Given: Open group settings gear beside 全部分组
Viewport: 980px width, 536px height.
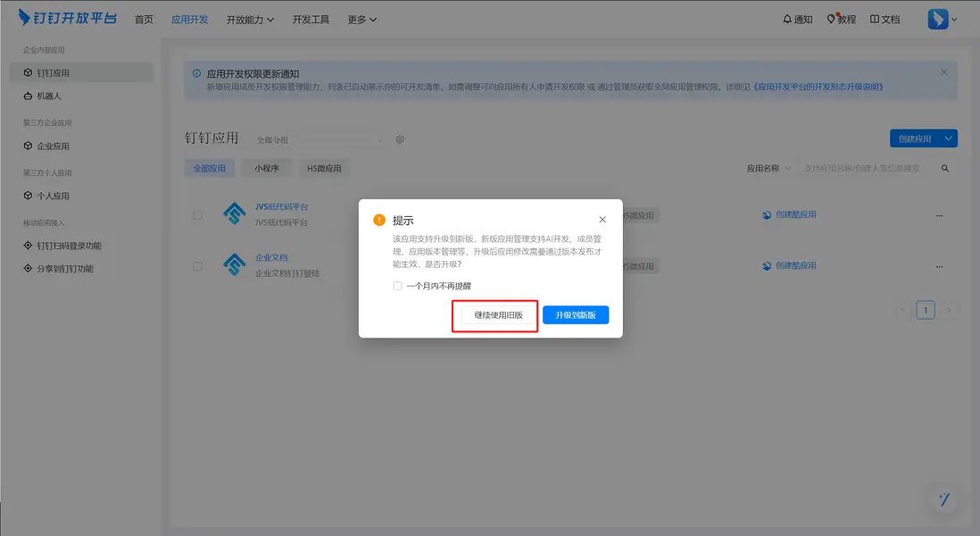Looking at the screenshot, I should click(x=399, y=139).
